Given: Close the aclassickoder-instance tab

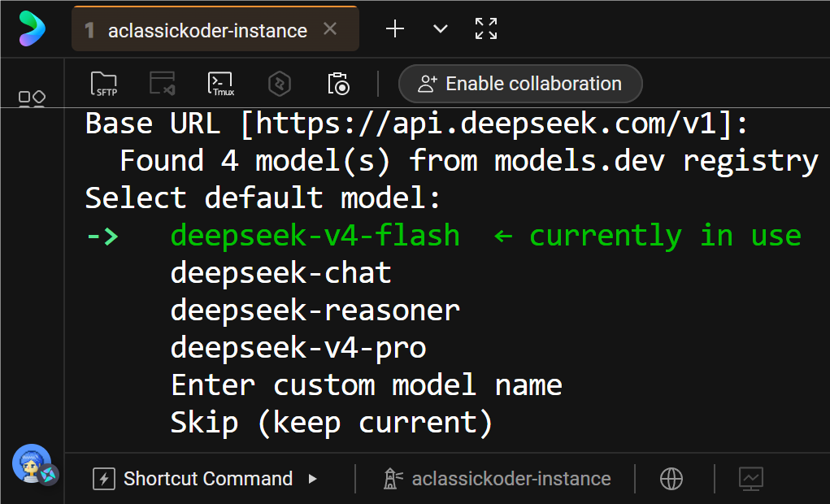Looking at the screenshot, I should tap(330, 28).
